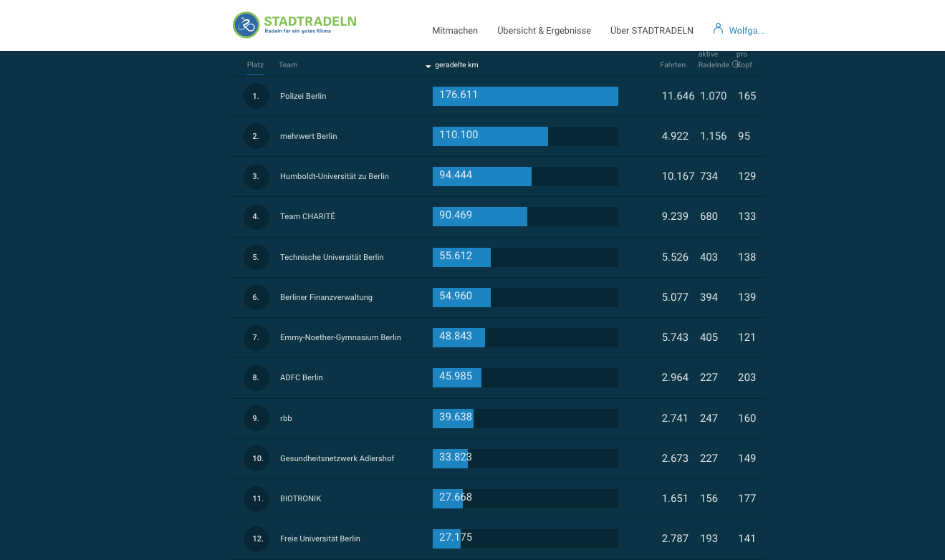Open the Übersicht & Ergebnisse menu
This screenshot has width=945, height=560.
[x=544, y=31]
